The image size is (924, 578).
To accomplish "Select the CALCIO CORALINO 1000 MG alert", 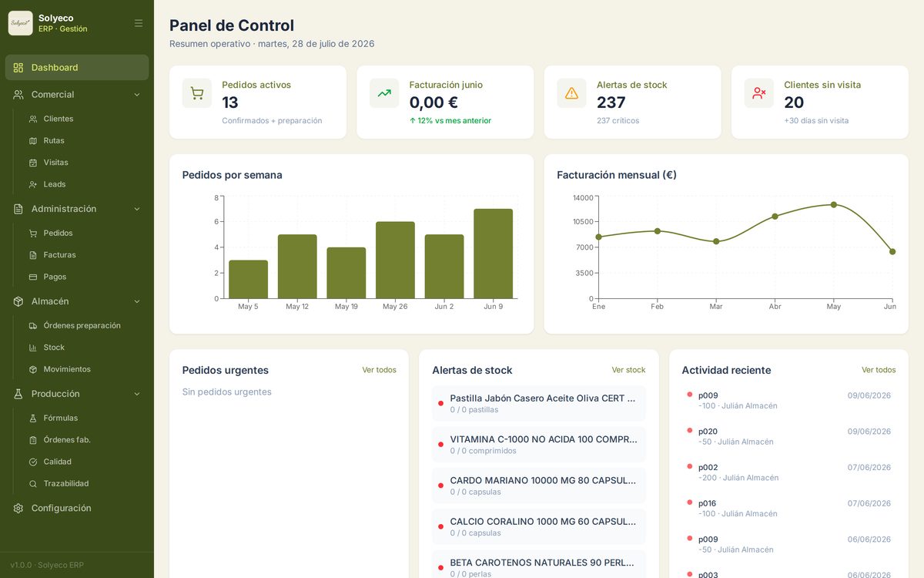I will point(539,527).
